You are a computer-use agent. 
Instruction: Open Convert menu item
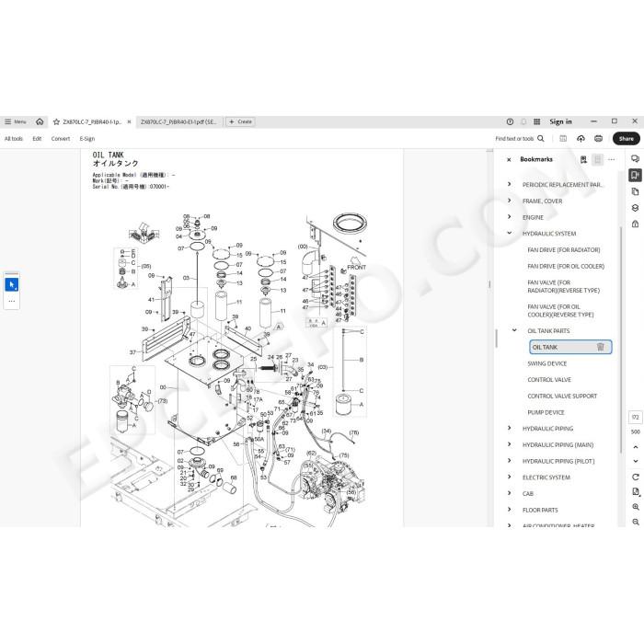[61, 139]
